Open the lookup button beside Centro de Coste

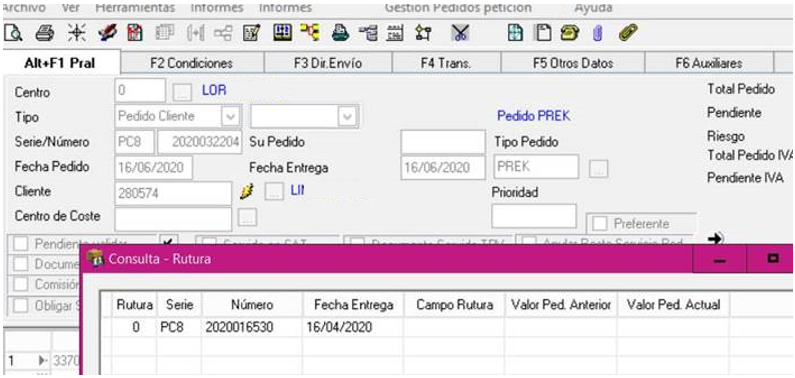click(x=247, y=217)
